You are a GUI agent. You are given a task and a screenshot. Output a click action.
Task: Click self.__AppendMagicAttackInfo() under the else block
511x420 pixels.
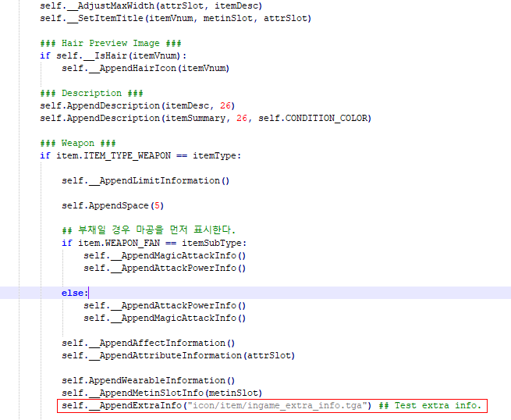pos(165,318)
